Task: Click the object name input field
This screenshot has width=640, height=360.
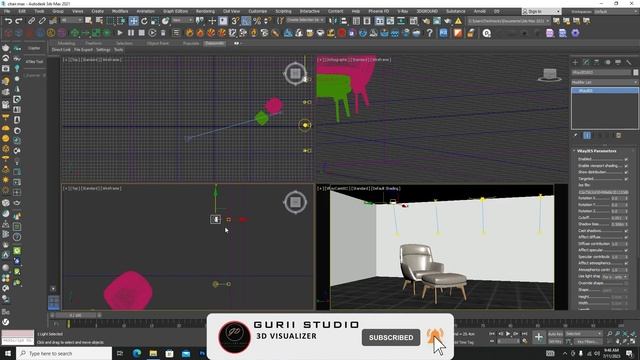Action: coord(601,72)
